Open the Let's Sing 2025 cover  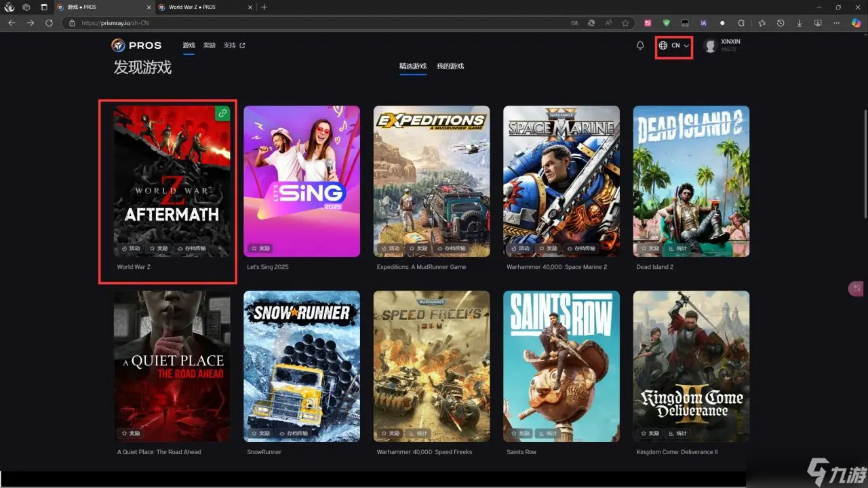tap(302, 181)
